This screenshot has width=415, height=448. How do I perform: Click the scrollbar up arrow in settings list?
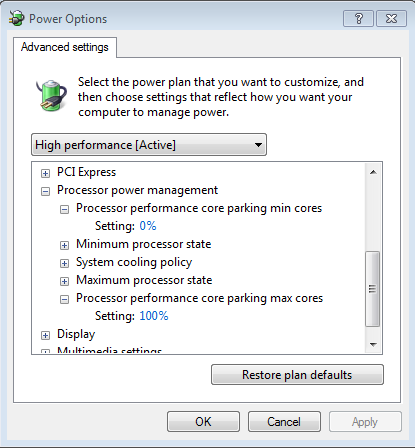pyautogui.click(x=373, y=172)
